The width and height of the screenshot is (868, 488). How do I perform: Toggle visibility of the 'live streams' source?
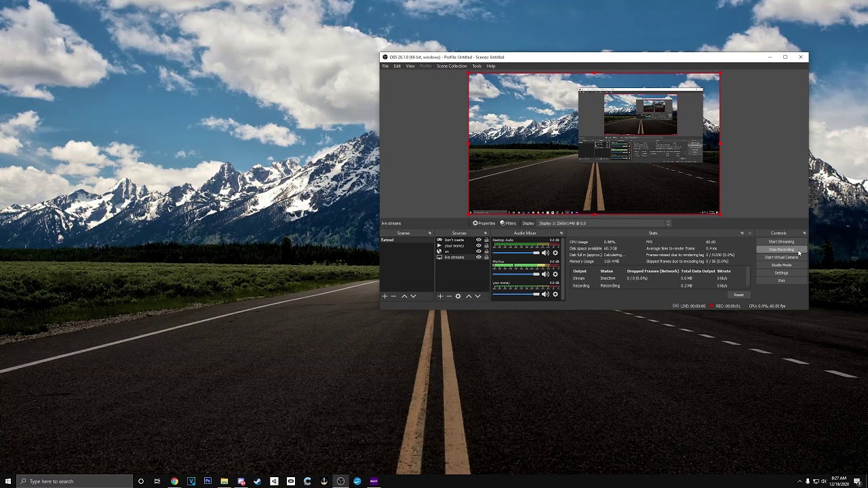[x=479, y=257]
